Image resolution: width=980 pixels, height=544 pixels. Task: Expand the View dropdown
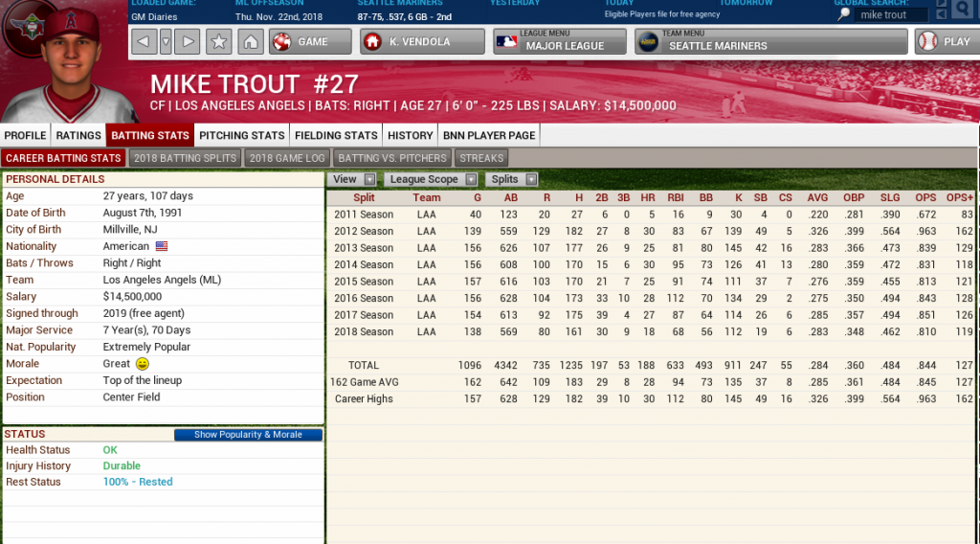click(x=352, y=179)
